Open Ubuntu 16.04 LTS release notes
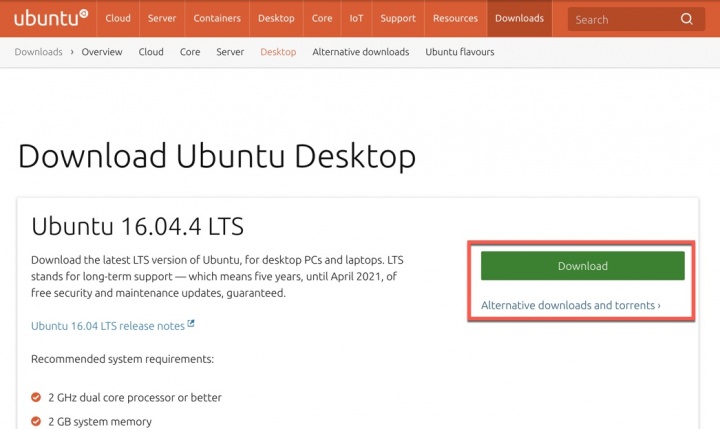 click(107, 326)
